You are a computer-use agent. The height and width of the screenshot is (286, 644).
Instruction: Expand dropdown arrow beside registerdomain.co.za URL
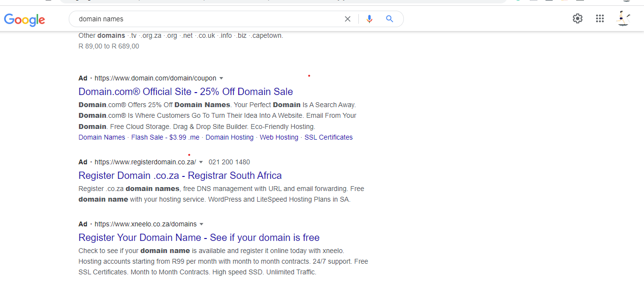coord(201,162)
